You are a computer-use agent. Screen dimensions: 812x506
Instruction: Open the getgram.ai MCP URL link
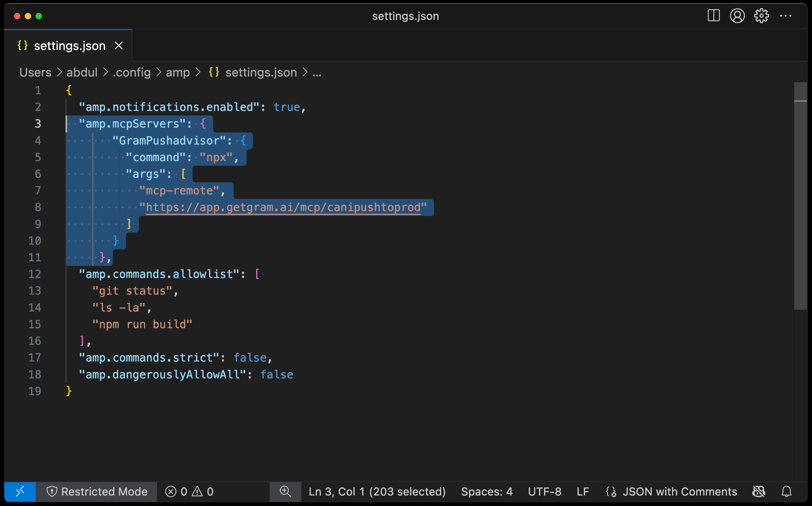(283, 208)
